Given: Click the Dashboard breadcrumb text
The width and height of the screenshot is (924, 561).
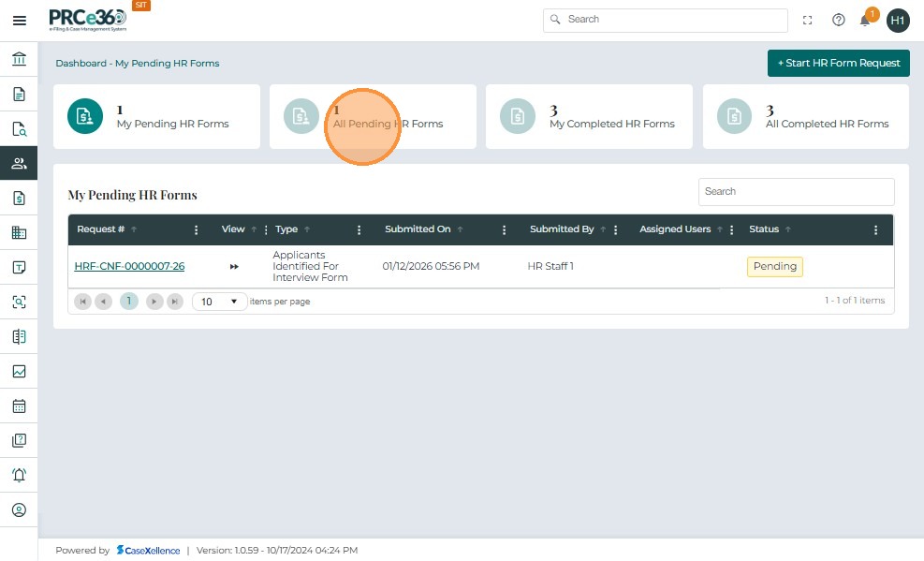Looking at the screenshot, I should point(81,63).
